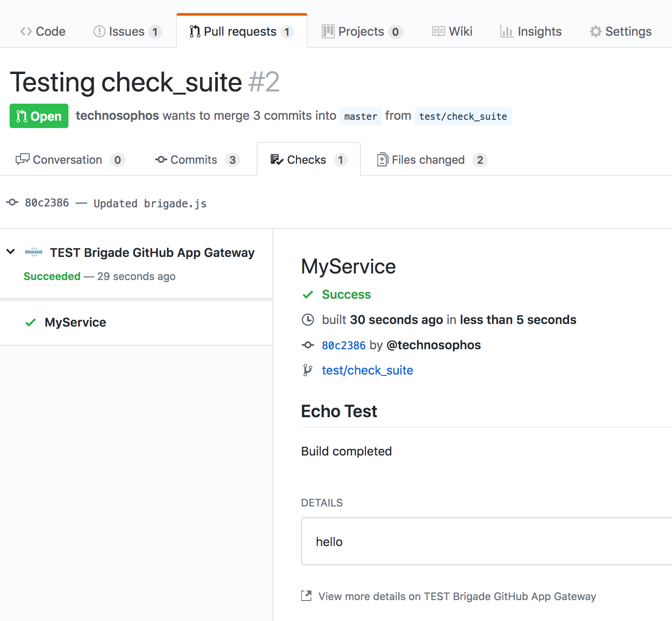Screen dimensions: 672x621
Task: Switch to the Conversation tab
Action: 70,160
